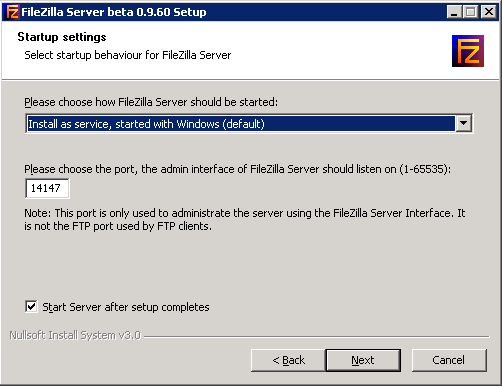The height and width of the screenshot is (386, 502).
Task: Open the startup type dropdown arrow
Action: pos(463,124)
